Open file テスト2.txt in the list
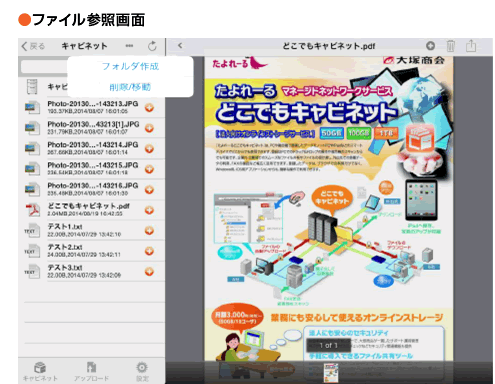 point(94,251)
